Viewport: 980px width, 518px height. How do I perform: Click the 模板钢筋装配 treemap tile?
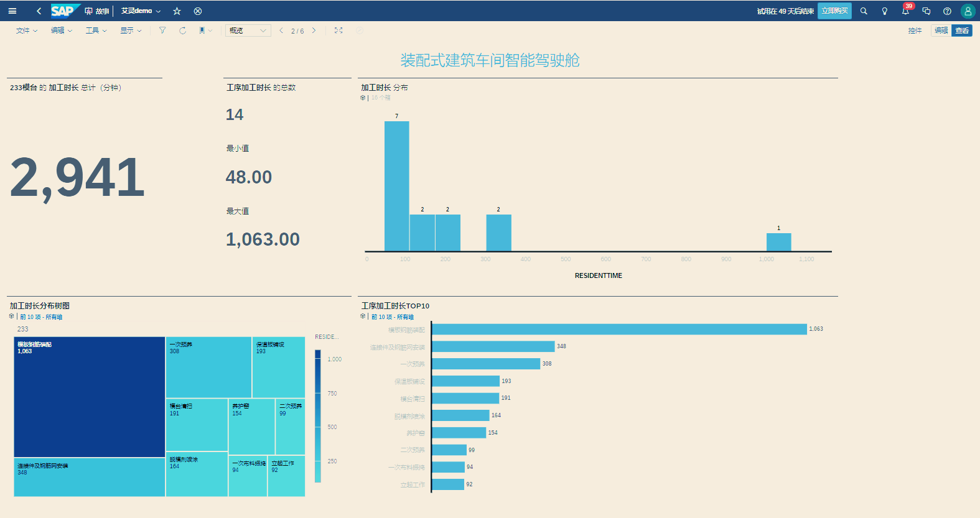[x=89, y=398]
